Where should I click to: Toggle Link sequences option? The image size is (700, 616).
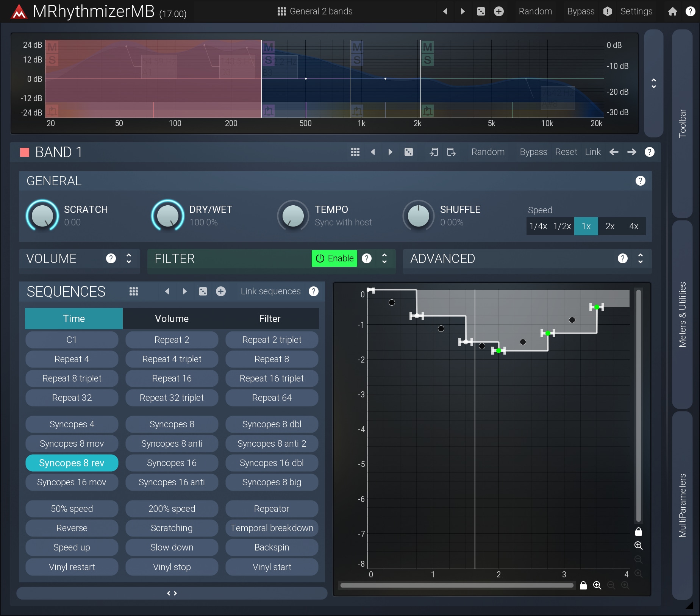click(x=270, y=291)
